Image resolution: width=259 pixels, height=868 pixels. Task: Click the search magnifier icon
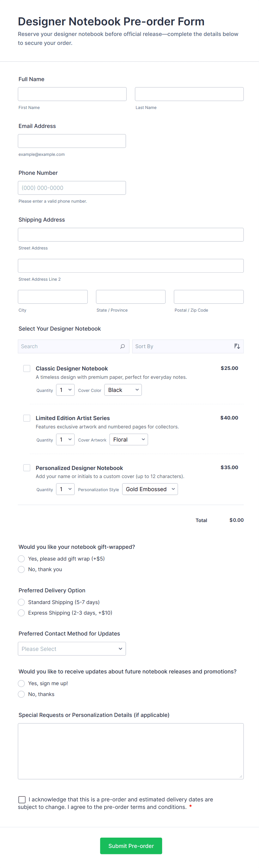pos(123,346)
